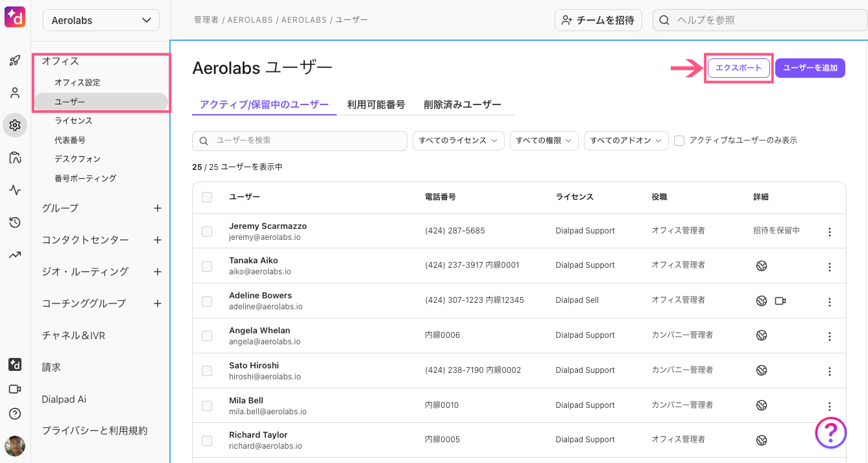Open more options for Tanaka Aiko
Viewport: 868px width, 463px height.
tap(830, 267)
